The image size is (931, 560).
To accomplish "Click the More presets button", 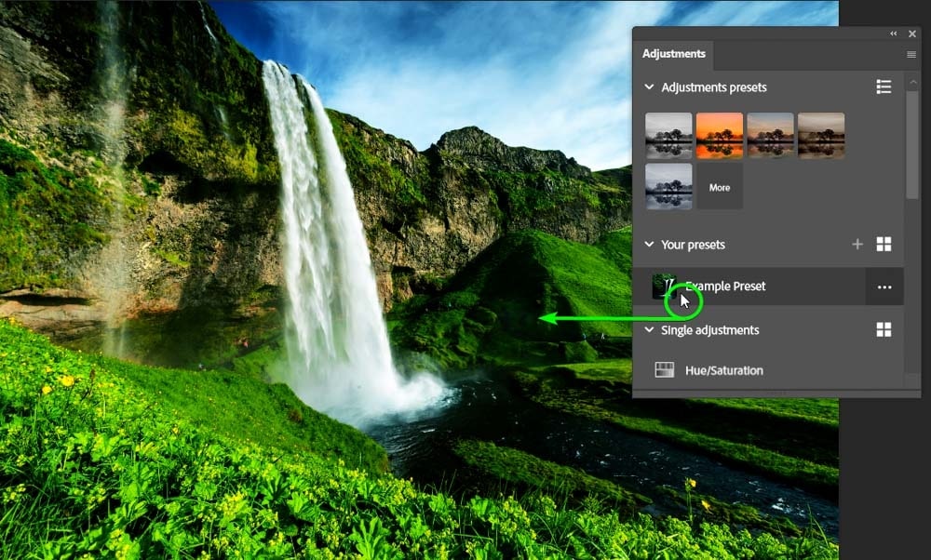I will point(720,187).
